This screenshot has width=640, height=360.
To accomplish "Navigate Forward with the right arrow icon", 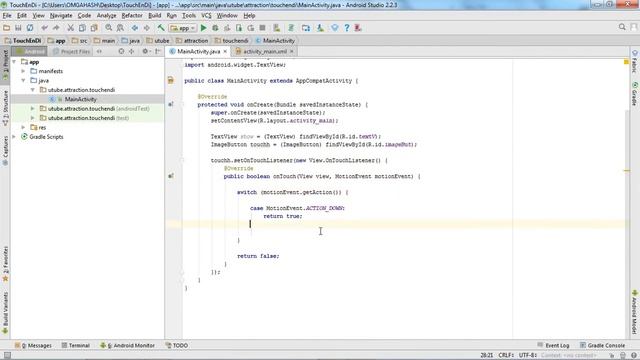I will (x=146, y=28).
